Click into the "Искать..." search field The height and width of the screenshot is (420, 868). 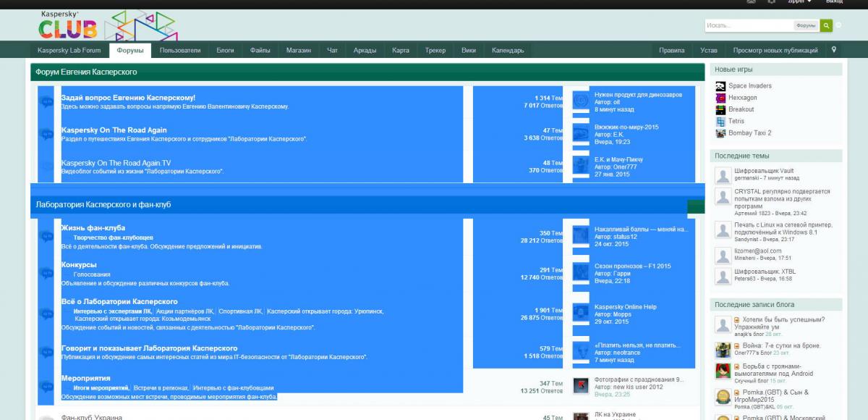click(749, 25)
